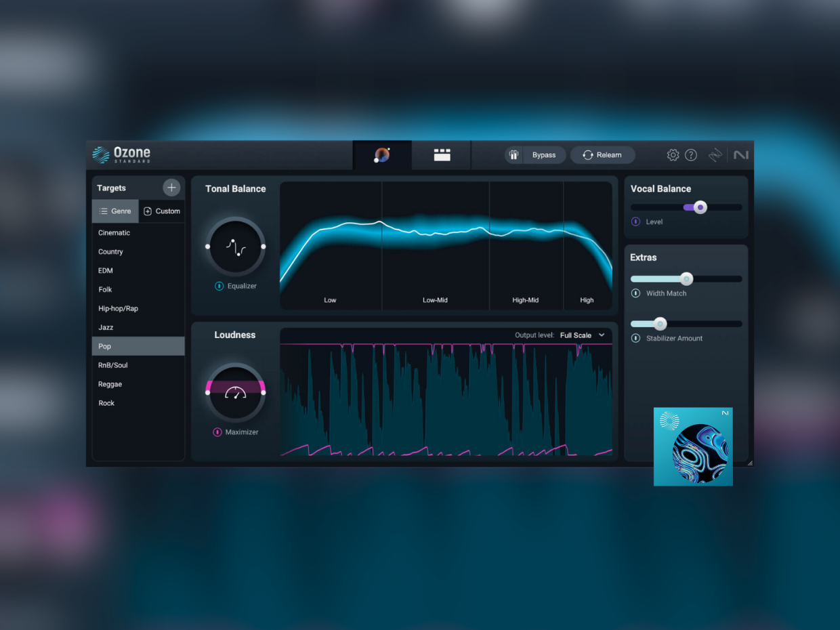840x630 pixels.
Task: Open the Ozone settings gear
Action: coord(673,154)
